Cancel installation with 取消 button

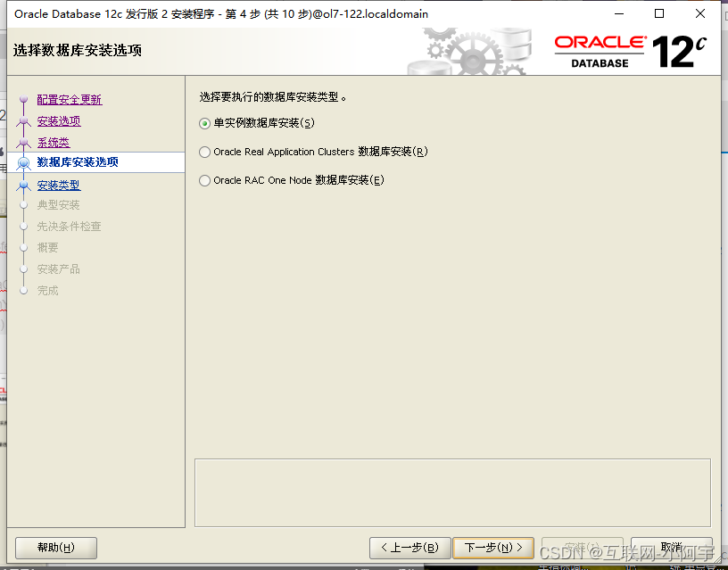[x=672, y=548]
